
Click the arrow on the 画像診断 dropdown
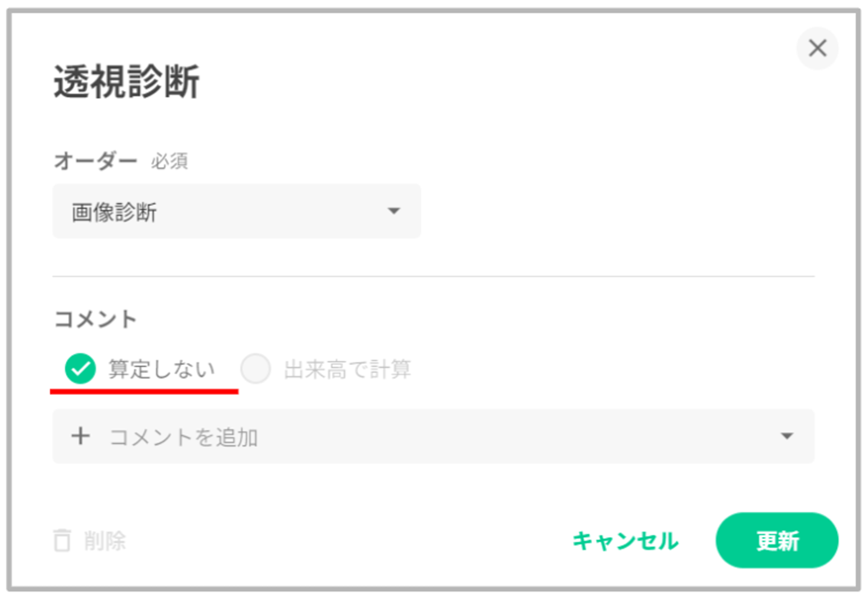(x=394, y=211)
